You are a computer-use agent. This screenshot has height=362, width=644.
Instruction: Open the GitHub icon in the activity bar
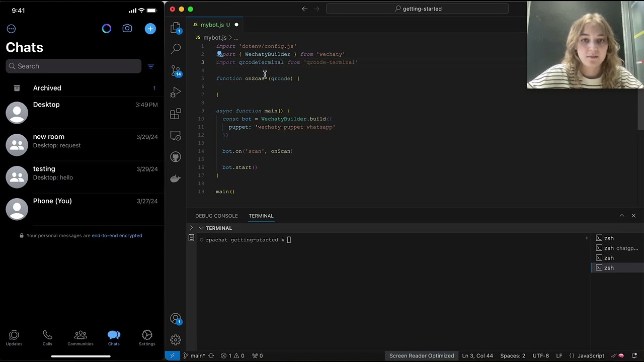[176, 157]
